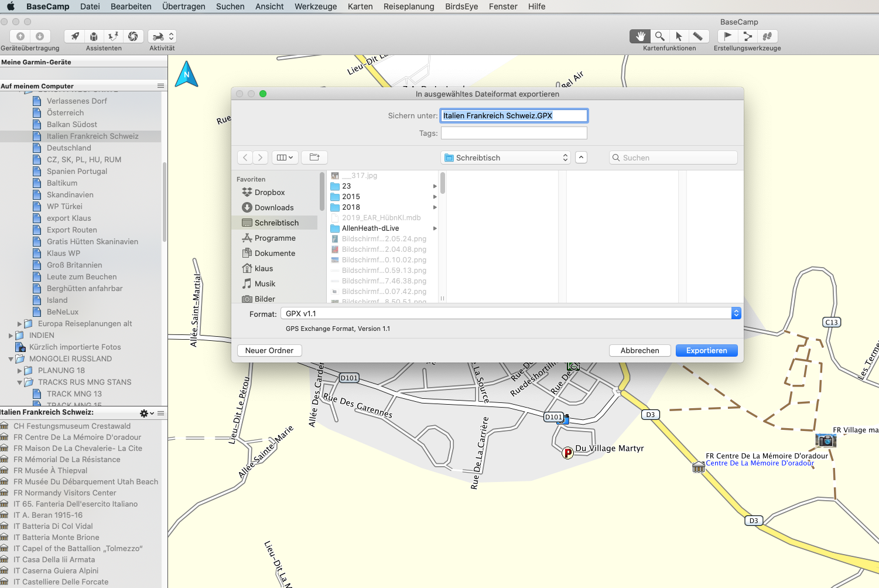The image size is (879, 588).
Task: Select the flag waypoint creation tool
Action: [728, 36]
